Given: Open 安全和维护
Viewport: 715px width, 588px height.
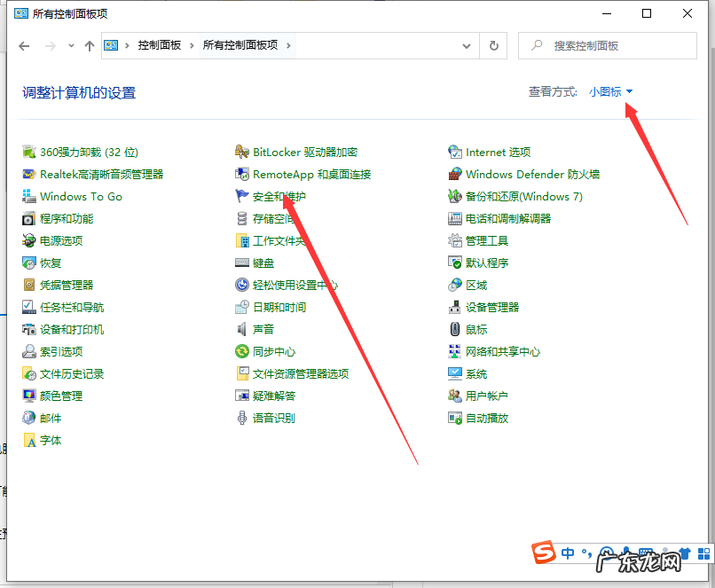Looking at the screenshot, I should click(280, 196).
